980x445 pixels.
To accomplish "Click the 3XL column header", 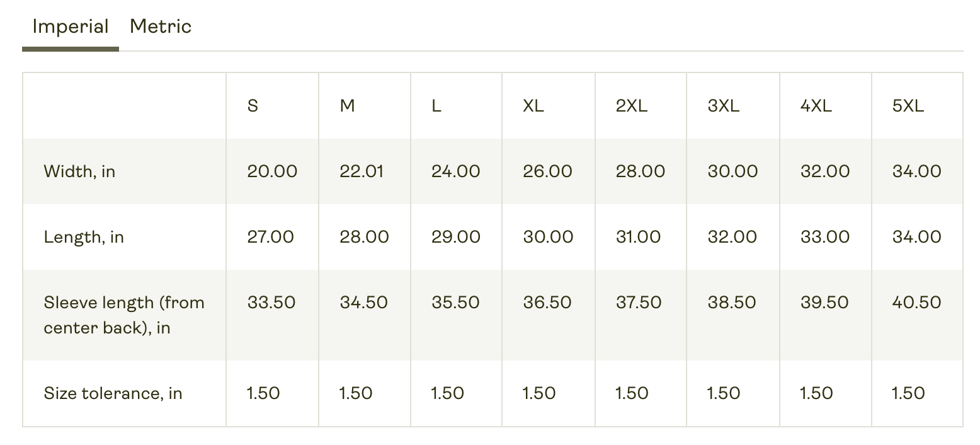I will tap(724, 106).
